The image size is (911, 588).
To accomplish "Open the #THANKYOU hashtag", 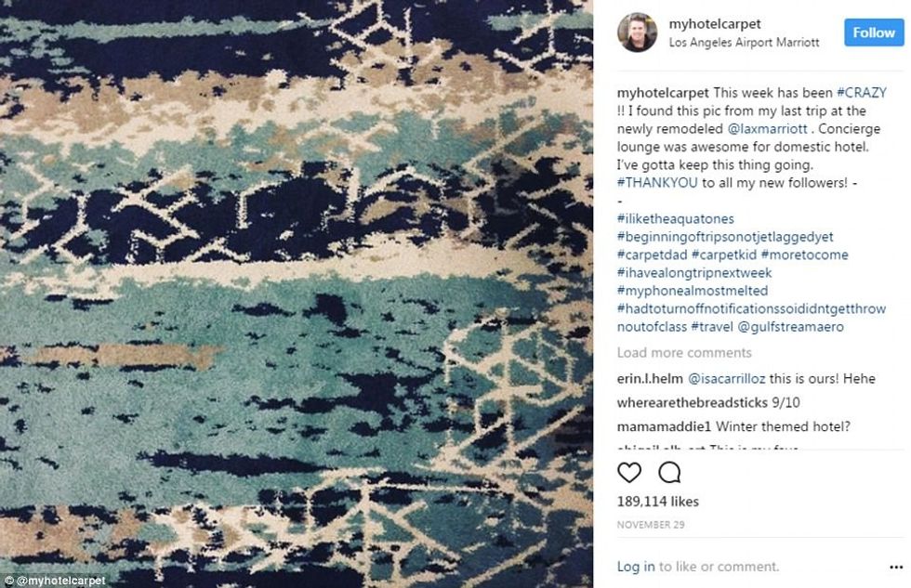I will pos(656,182).
